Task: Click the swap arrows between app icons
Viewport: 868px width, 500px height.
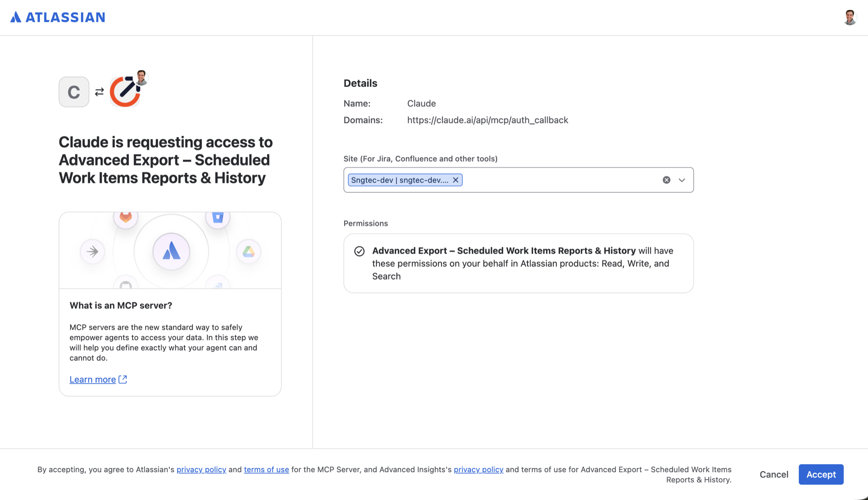Action: tap(99, 92)
